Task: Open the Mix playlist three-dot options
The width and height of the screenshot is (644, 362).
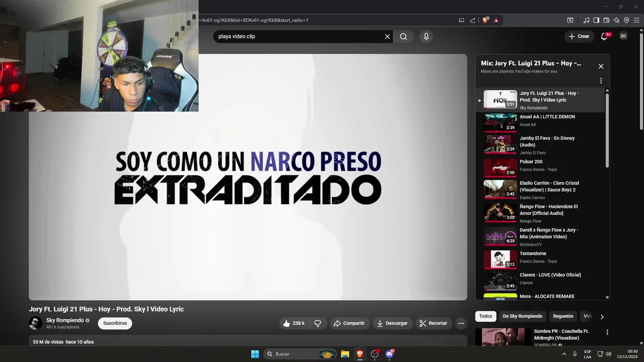Action: point(601,81)
